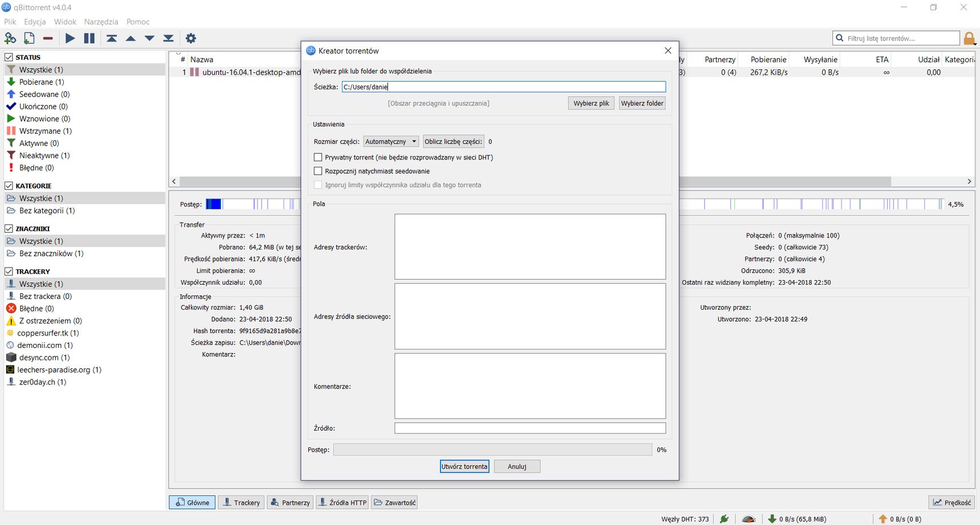980x525 pixels.
Task: Pause the torrent with the pause icon
Action: pos(89,38)
